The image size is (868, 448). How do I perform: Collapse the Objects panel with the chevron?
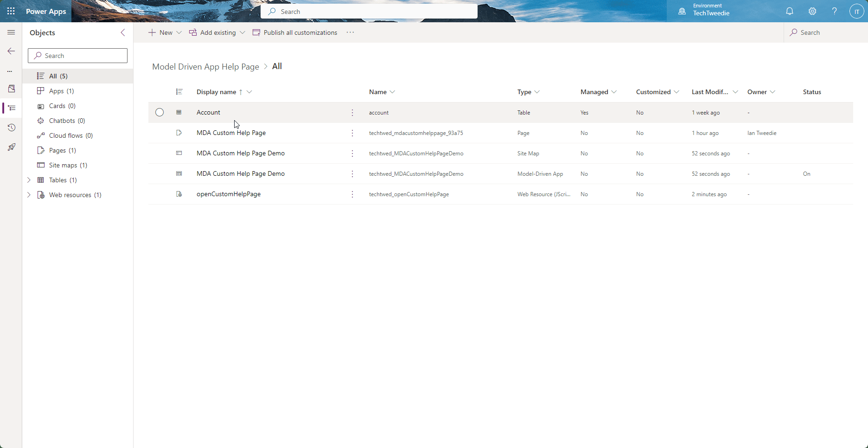coord(122,32)
